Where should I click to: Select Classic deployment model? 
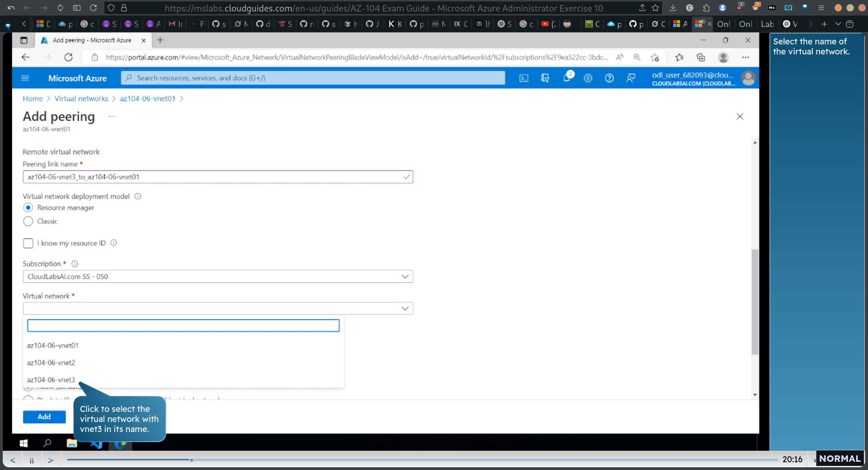coord(28,221)
